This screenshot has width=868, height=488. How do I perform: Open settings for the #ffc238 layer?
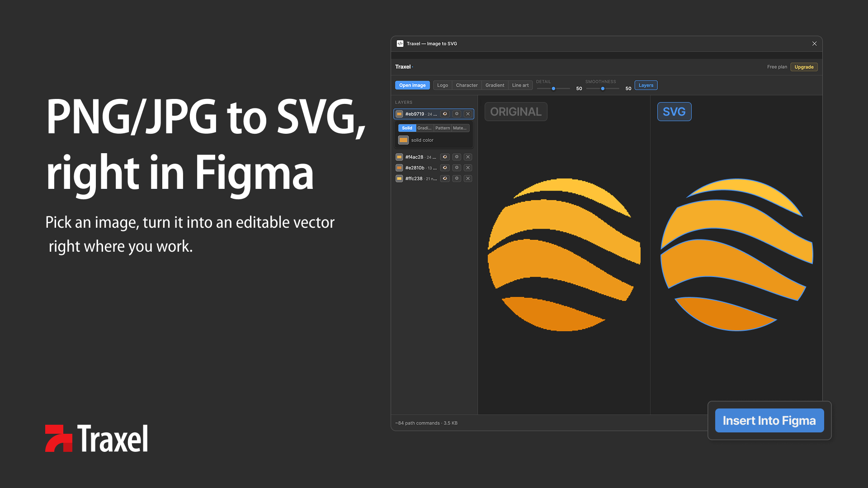[457, 178]
